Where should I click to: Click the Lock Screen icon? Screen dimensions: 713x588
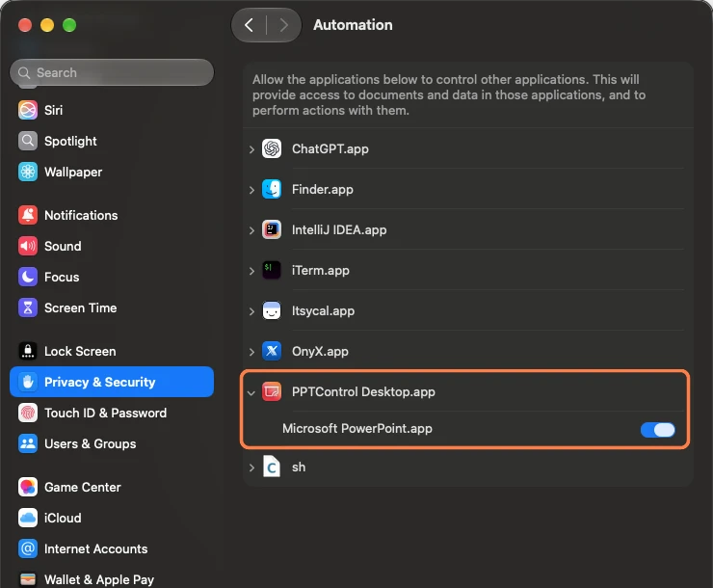[x=28, y=351]
